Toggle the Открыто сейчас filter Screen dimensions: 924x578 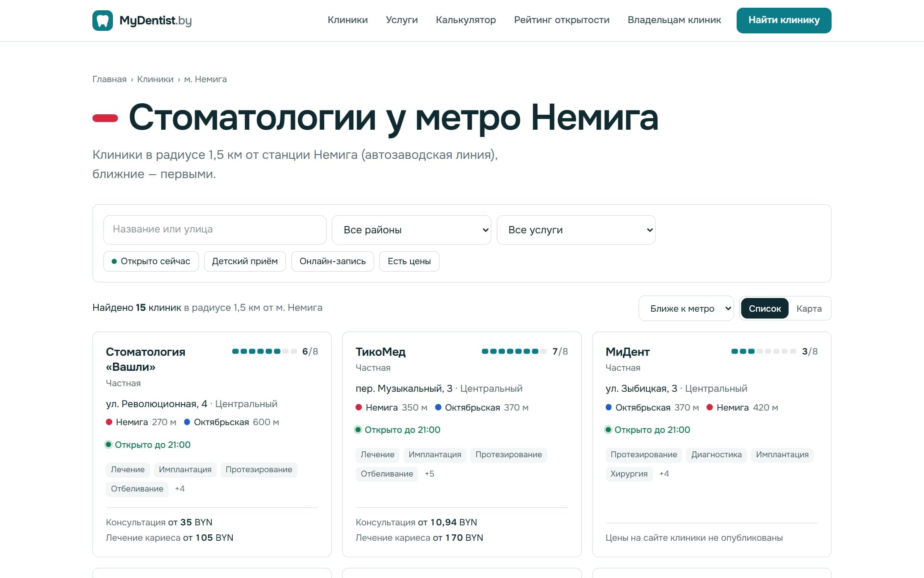(x=151, y=261)
